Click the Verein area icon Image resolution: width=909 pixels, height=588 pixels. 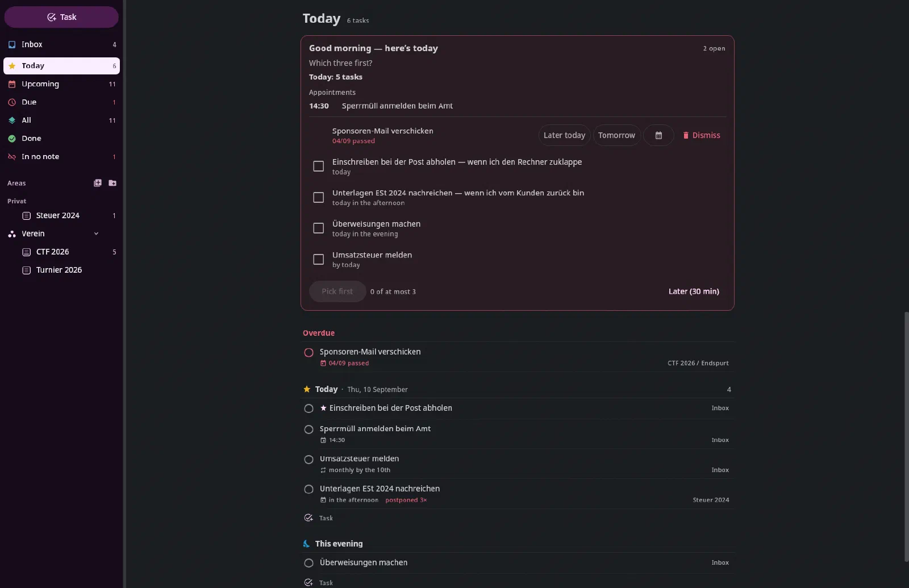click(x=12, y=234)
